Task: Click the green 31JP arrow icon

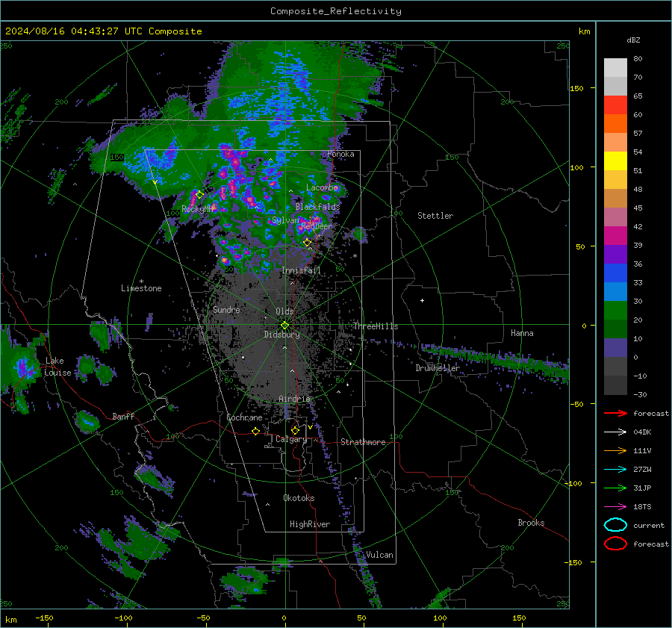Action: 615,488
